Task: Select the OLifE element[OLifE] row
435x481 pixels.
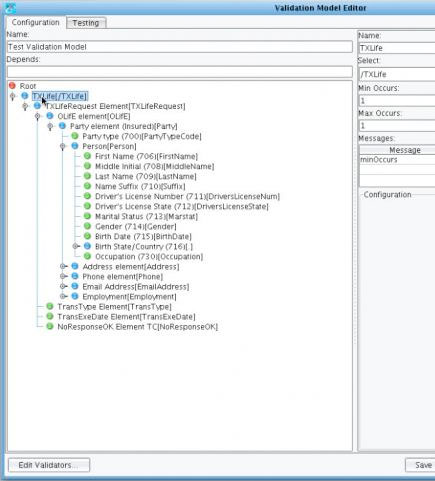Action: pyautogui.click(x=94, y=116)
